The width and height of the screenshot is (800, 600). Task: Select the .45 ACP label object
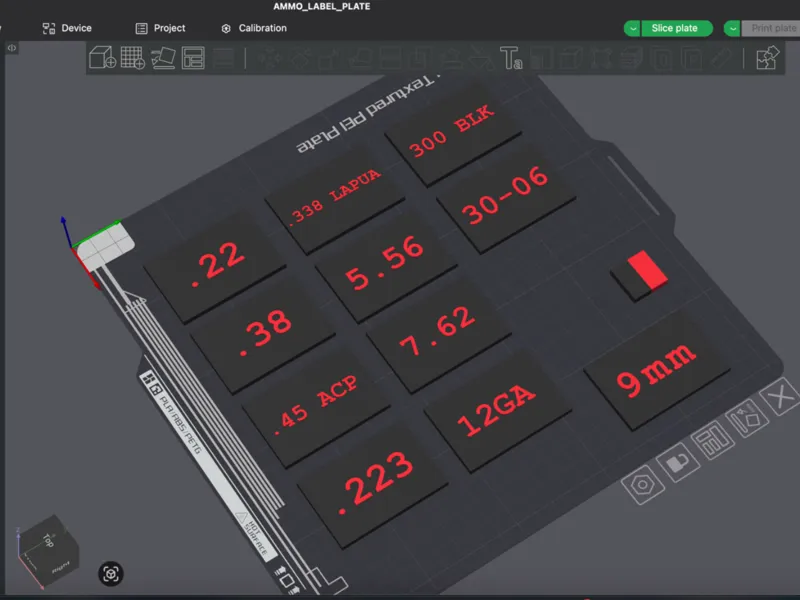(x=316, y=408)
